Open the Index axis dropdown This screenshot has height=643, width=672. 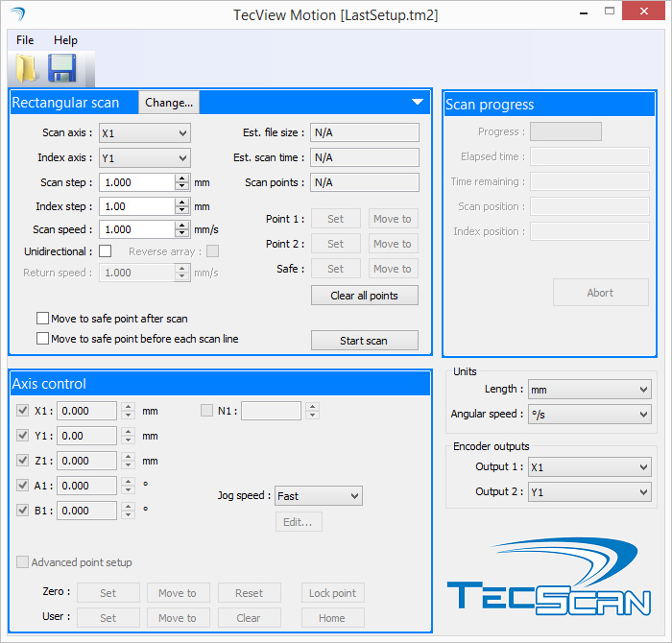[144, 158]
